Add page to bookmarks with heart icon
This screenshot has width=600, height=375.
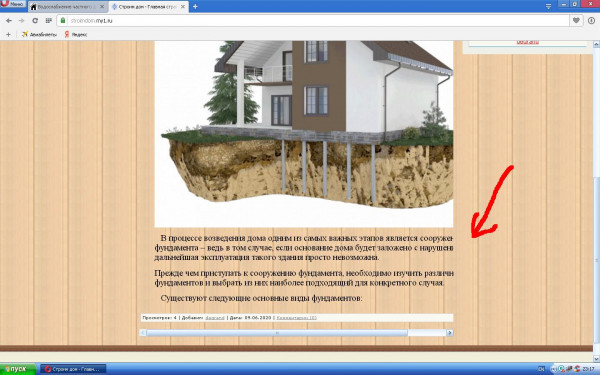click(576, 21)
